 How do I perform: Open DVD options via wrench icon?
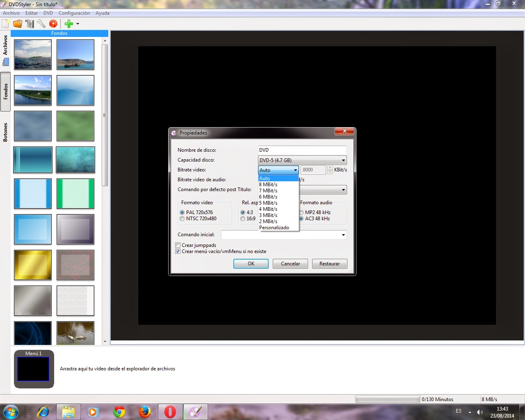point(41,24)
